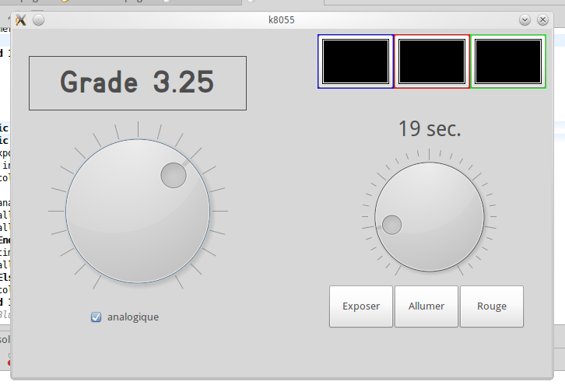Screen dimensions: 565x392
Task: Click the red-bordered black display box
Action: coord(431,61)
